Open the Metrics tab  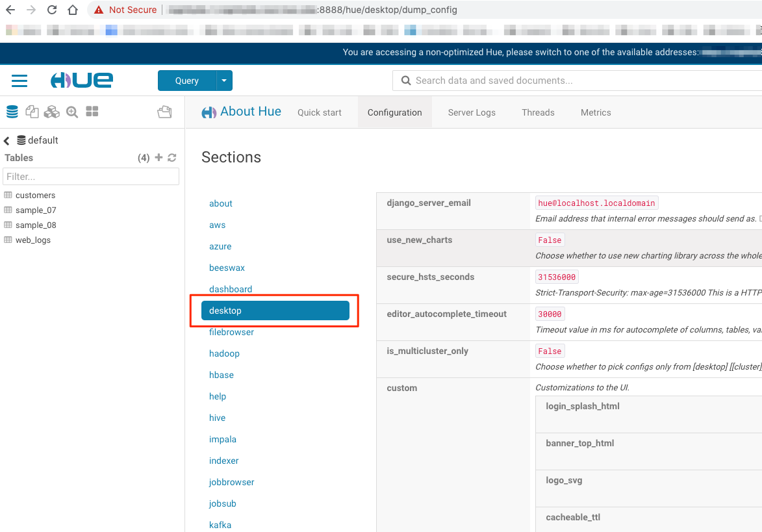point(596,112)
